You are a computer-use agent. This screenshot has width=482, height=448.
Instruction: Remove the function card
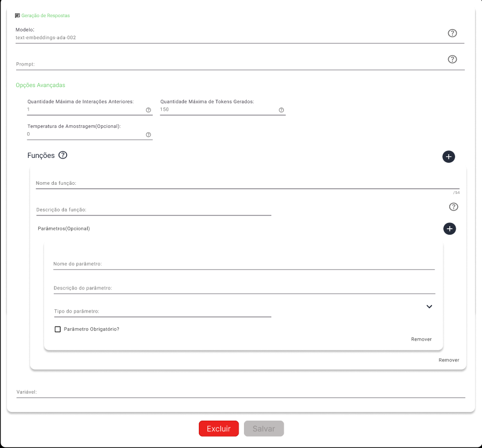(x=449, y=360)
